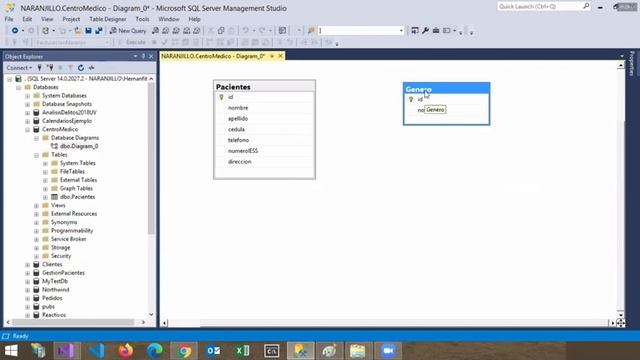
Task: Click the key icon in Genero table
Action: (x=411, y=99)
